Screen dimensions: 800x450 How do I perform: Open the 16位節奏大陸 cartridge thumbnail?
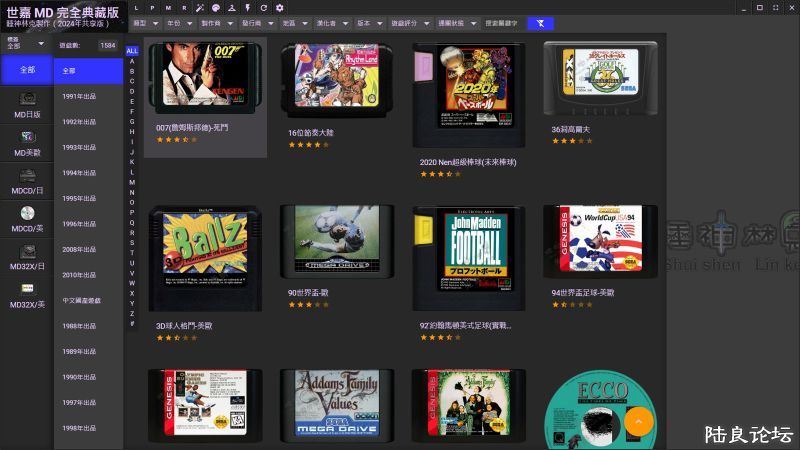pos(337,80)
